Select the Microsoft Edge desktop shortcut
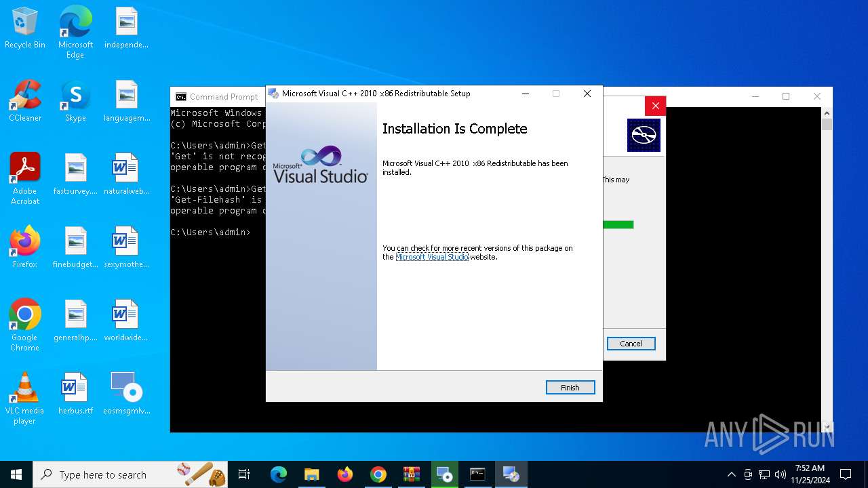The width and height of the screenshot is (868, 488). 75,33
